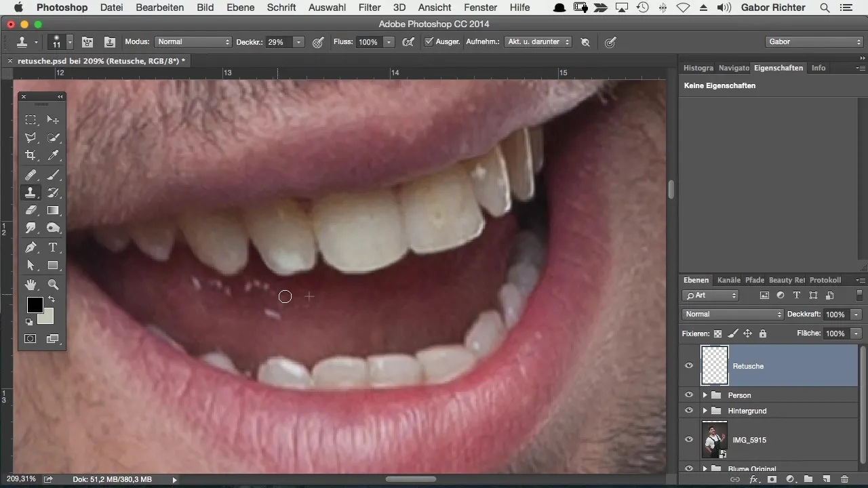Select the Gradient tool

click(53, 210)
